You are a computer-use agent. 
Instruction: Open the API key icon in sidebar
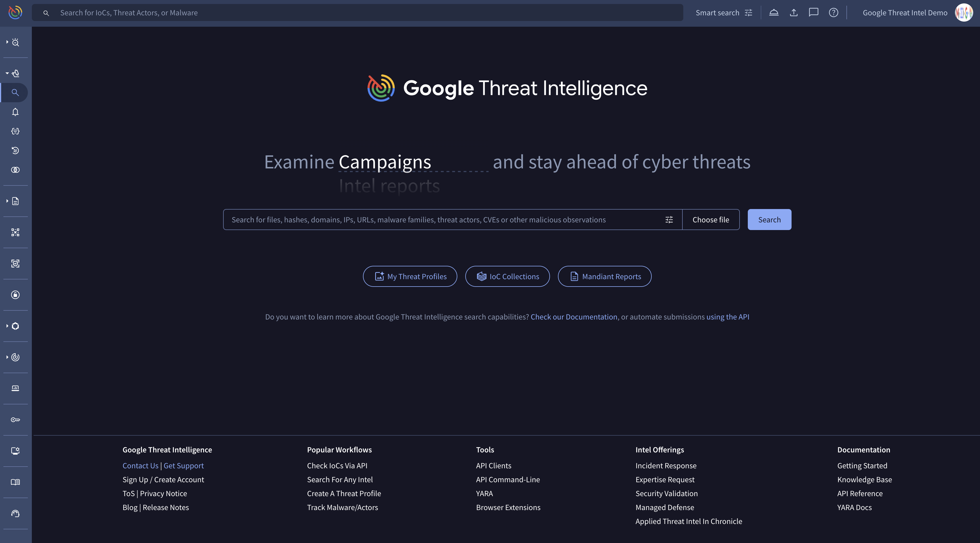(x=15, y=420)
